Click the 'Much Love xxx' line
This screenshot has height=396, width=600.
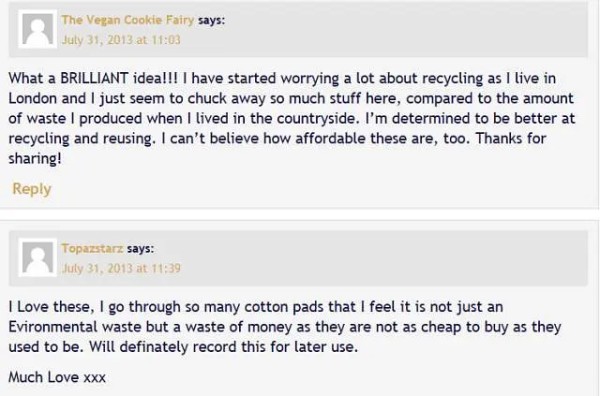coord(57,377)
